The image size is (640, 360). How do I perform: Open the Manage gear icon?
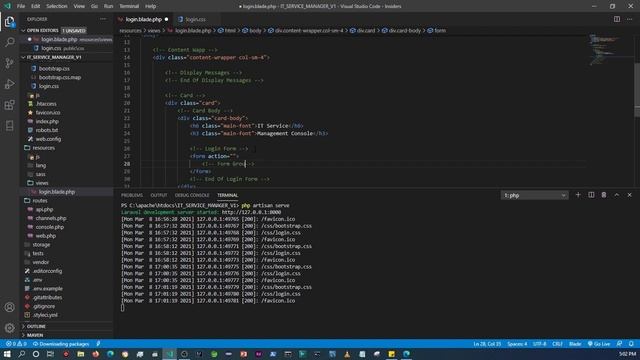click(9, 328)
